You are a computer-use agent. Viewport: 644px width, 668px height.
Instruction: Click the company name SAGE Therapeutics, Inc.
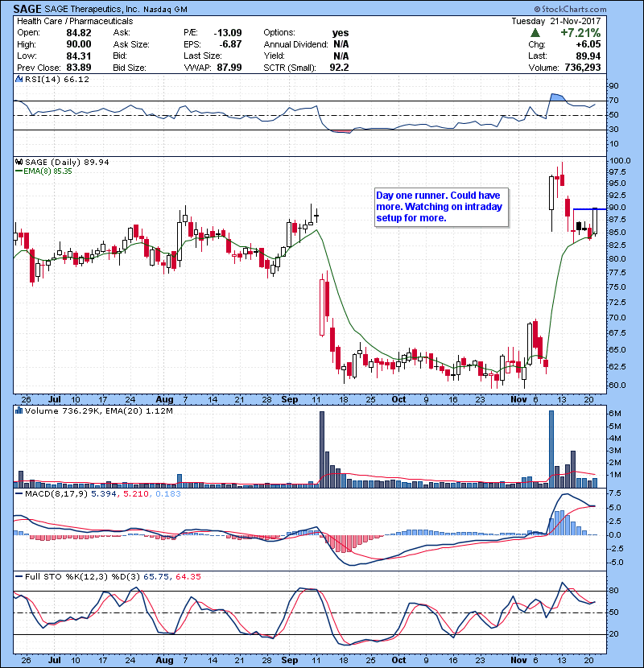point(92,10)
